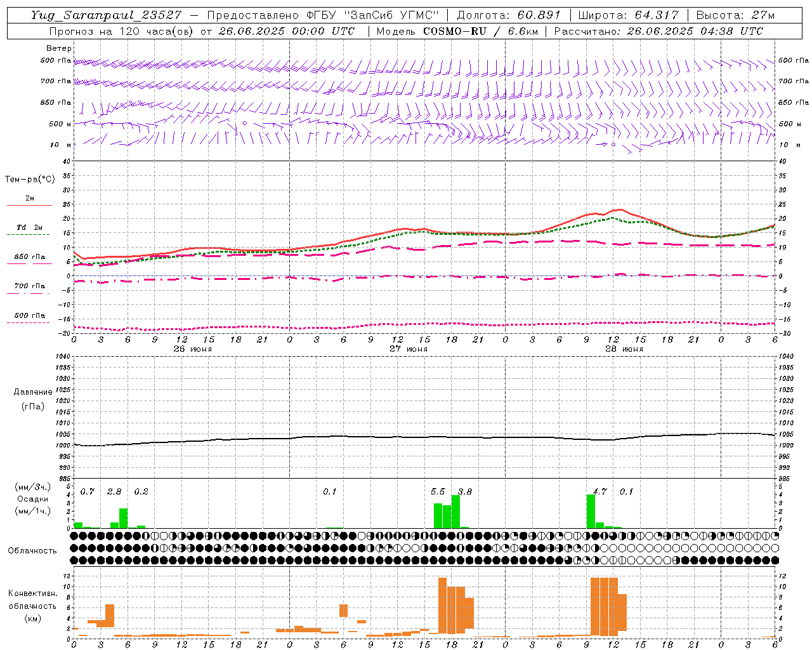The width and height of the screenshot is (812, 650).
Task: Click the tallest green bar under 3.8
Action: tap(455, 512)
